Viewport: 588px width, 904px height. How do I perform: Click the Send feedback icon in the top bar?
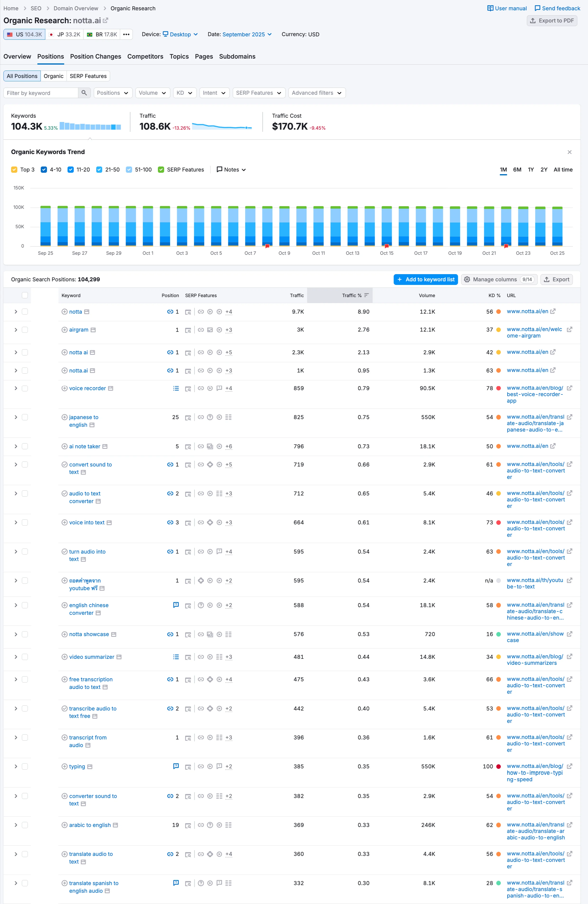tap(537, 8)
